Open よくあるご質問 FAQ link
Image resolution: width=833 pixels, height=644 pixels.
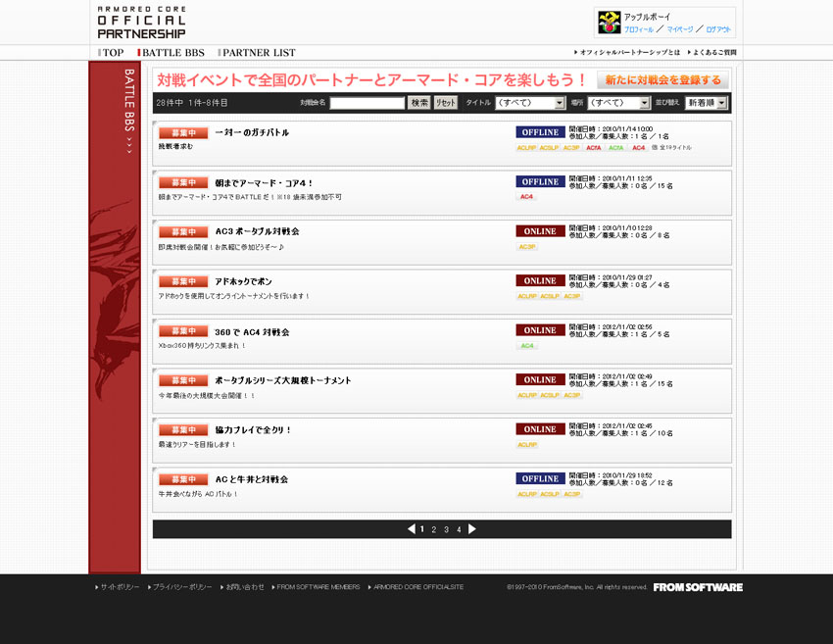714,52
